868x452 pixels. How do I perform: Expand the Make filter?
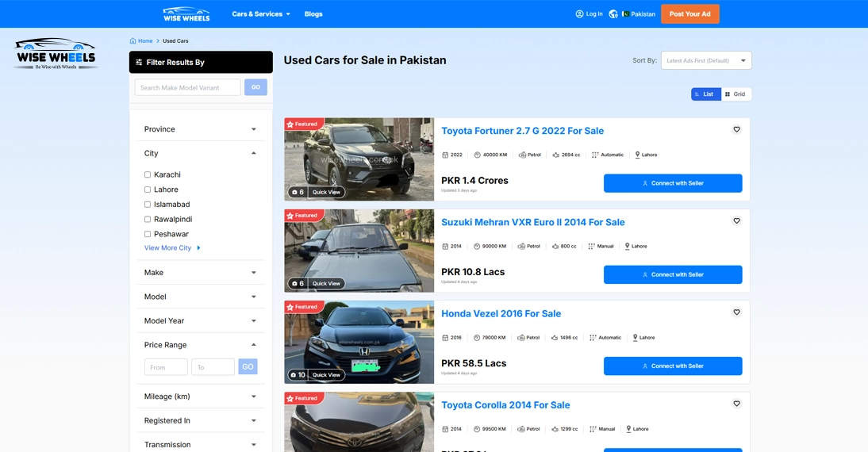point(201,272)
